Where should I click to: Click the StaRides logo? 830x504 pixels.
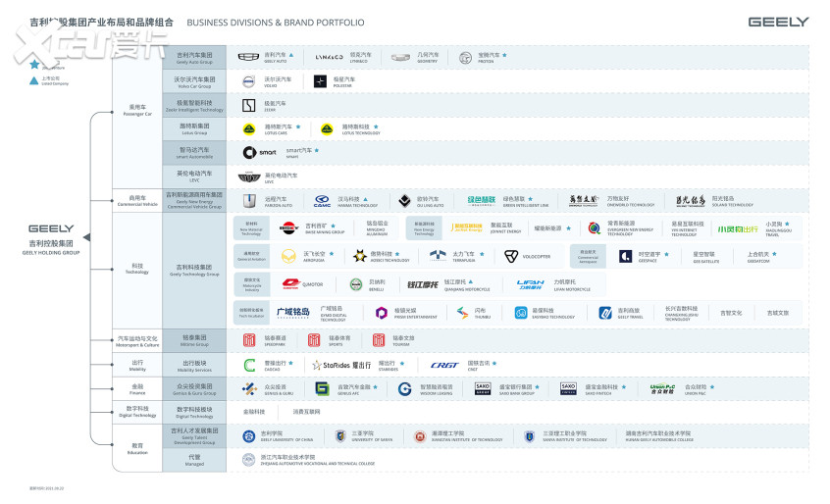pos(341,365)
